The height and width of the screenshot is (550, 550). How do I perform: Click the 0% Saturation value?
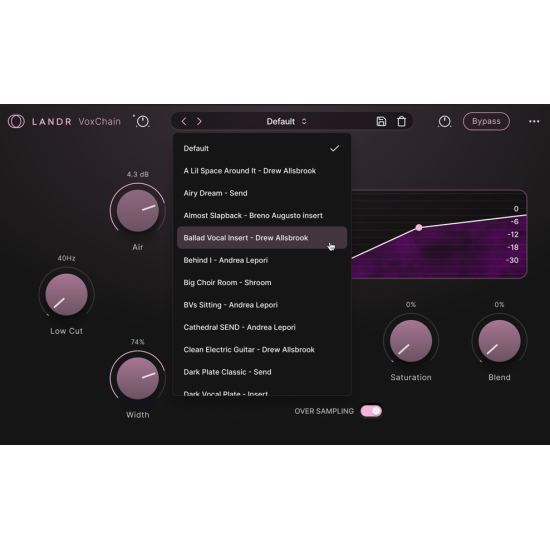coord(411,304)
